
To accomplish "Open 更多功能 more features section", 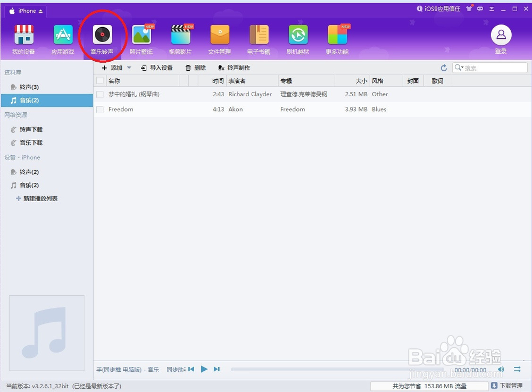I will coord(337,39).
